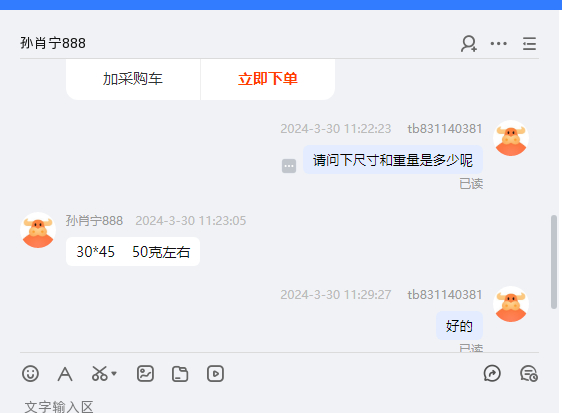The width and height of the screenshot is (562, 413).
Task: Open chat history icon with clock
Action: click(x=529, y=374)
